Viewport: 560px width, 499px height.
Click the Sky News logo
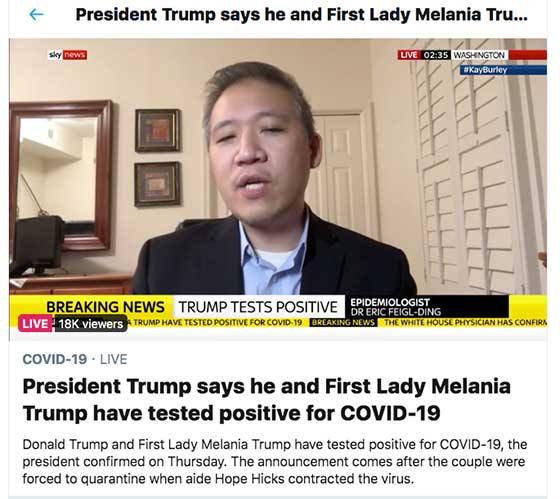(68, 55)
